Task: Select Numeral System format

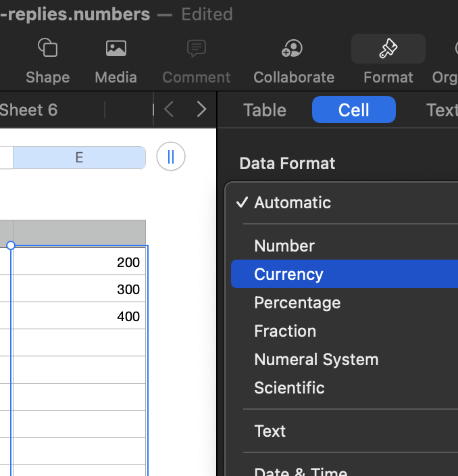Action: coord(315,360)
